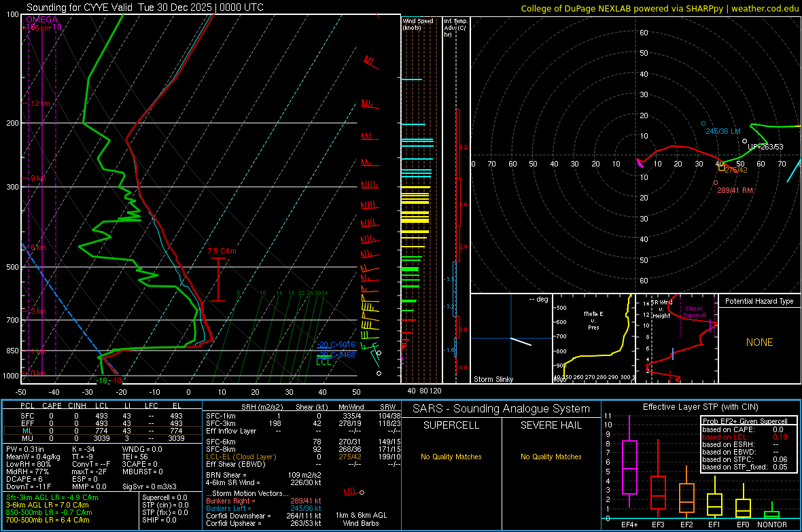This screenshot has height=532, width=802.
Task: Select the MU parcel row
Action: point(103,438)
